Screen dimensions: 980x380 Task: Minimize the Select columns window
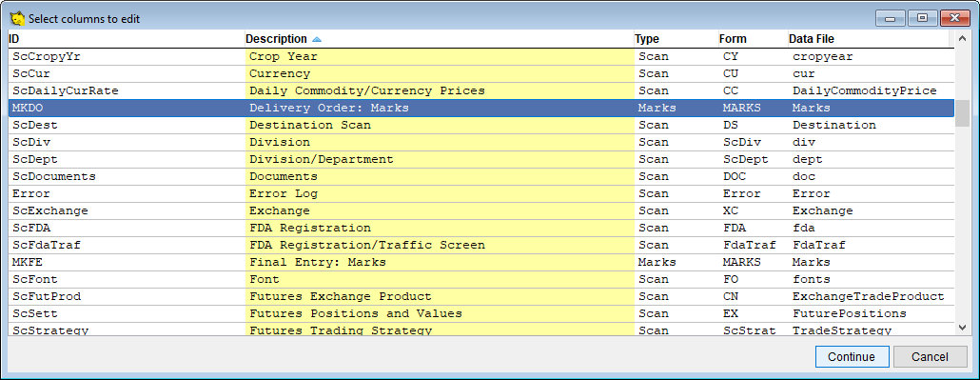click(x=890, y=18)
